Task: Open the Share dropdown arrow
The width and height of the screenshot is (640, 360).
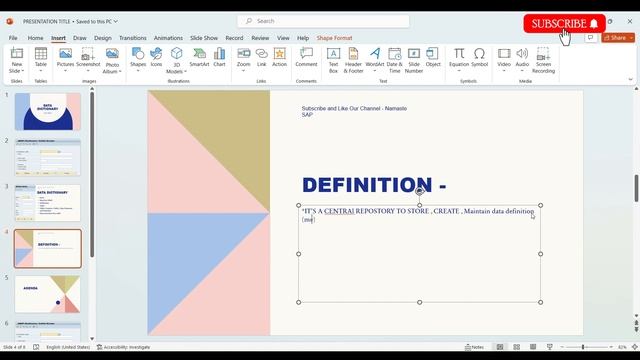Action: coord(631,38)
